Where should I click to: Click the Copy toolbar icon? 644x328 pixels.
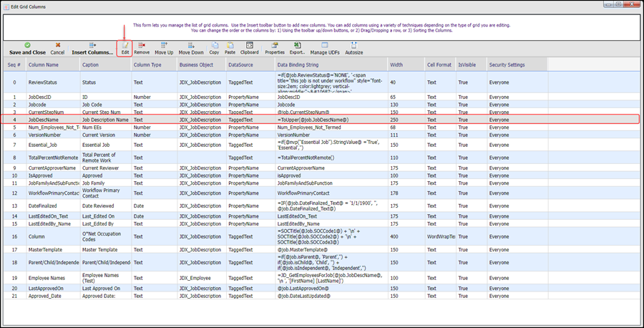(214, 49)
